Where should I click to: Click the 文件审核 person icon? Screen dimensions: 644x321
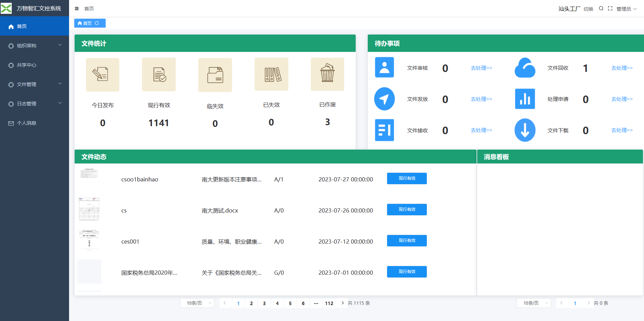pyautogui.click(x=384, y=67)
